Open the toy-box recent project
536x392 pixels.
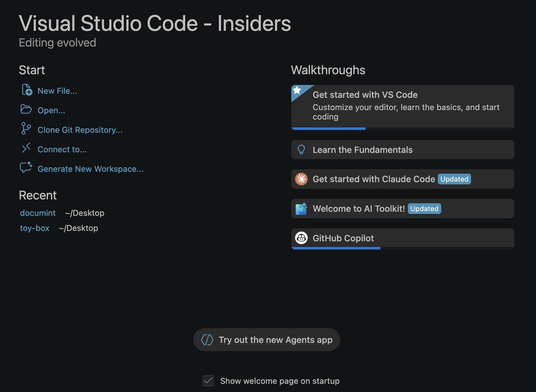click(x=35, y=228)
